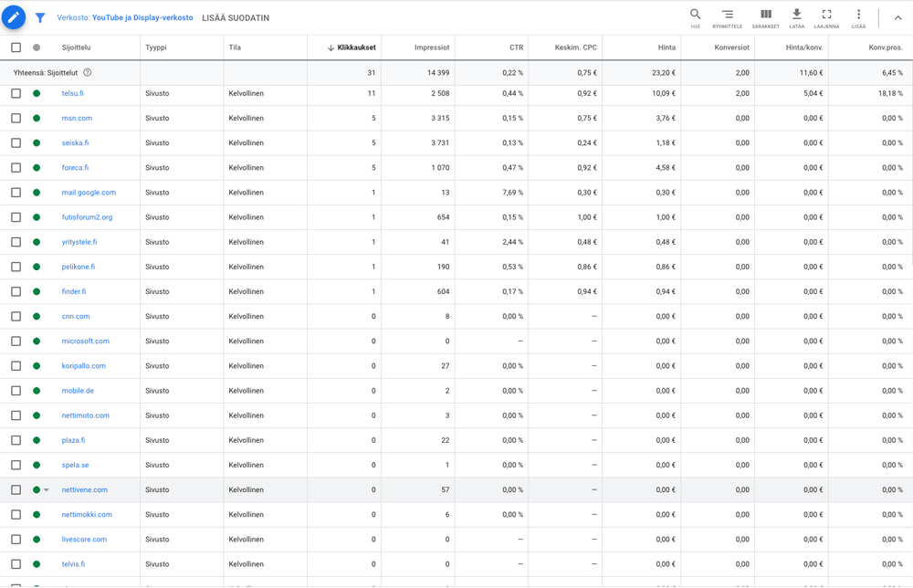Check the seiska.fi row checkbox
The image size is (913, 588).
16,143
